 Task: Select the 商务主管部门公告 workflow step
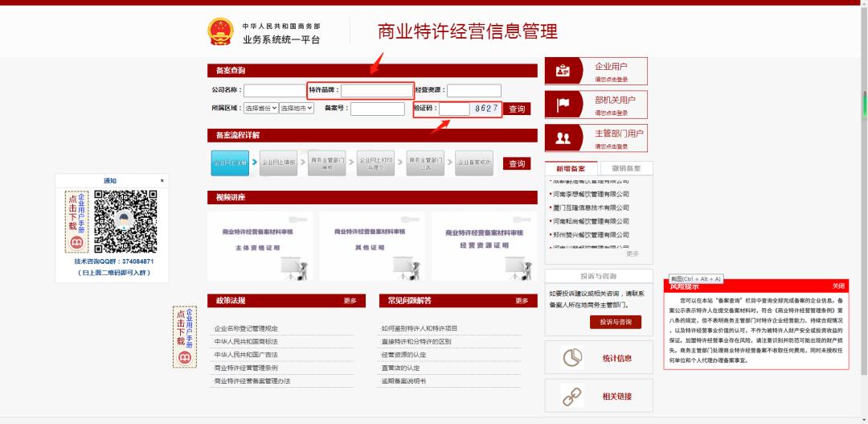(x=425, y=163)
